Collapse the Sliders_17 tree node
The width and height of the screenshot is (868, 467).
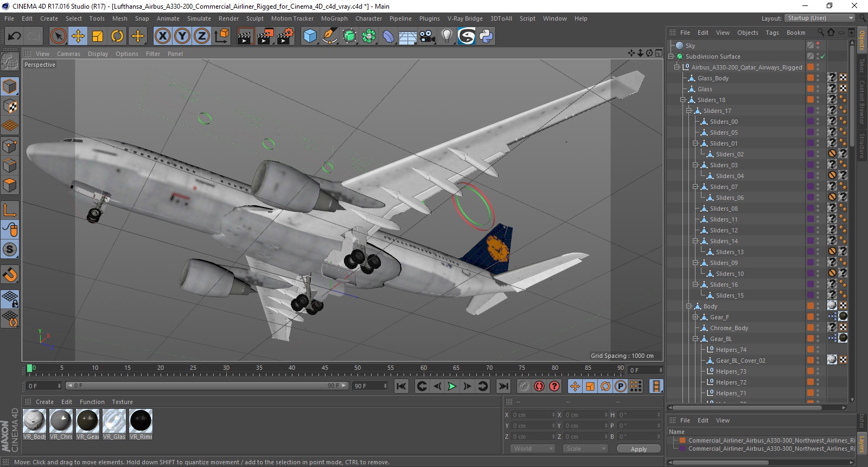point(689,111)
